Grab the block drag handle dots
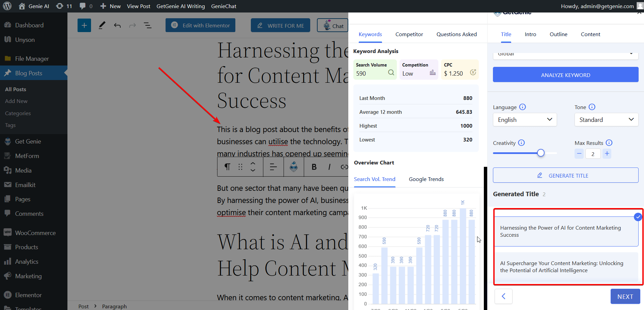This screenshot has height=310, width=644. (x=240, y=167)
